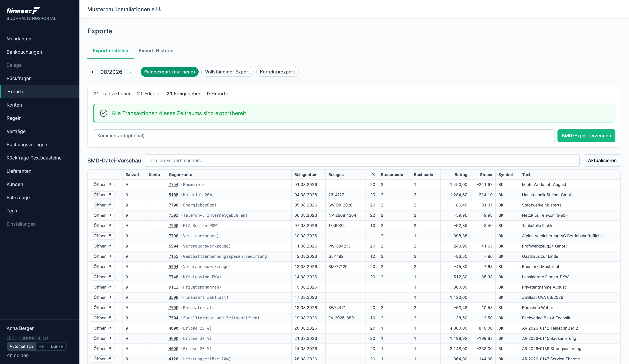Click Öffnen for AR 2026-0145 Badsanierung
Image resolution: width=629 pixels, height=364 pixels.
click(x=102, y=338)
